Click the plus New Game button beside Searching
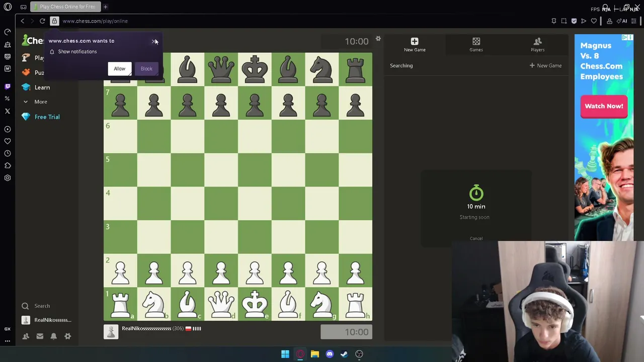Image resolution: width=644 pixels, height=362 pixels. click(x=545, y=65)
